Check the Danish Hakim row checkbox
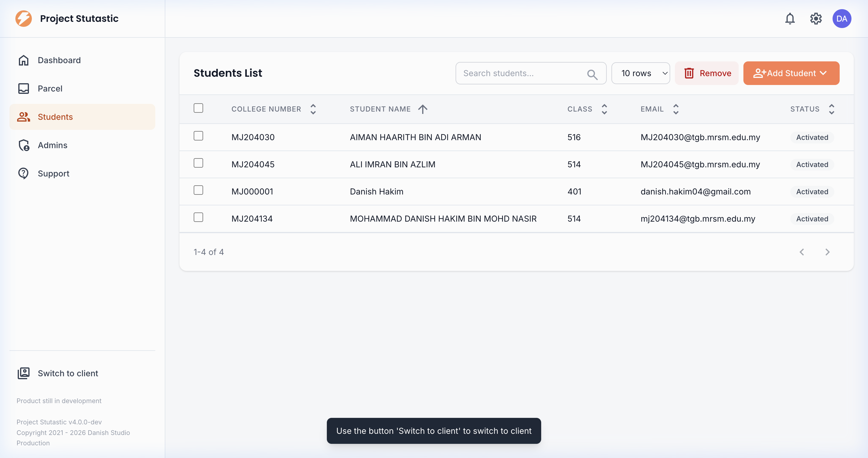The image size is (868, 458). pyautogui.click(x=198, y=190)
